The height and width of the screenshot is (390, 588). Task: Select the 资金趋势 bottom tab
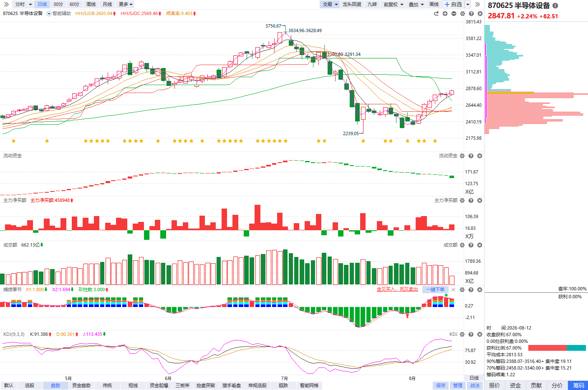tap(81, 385)
